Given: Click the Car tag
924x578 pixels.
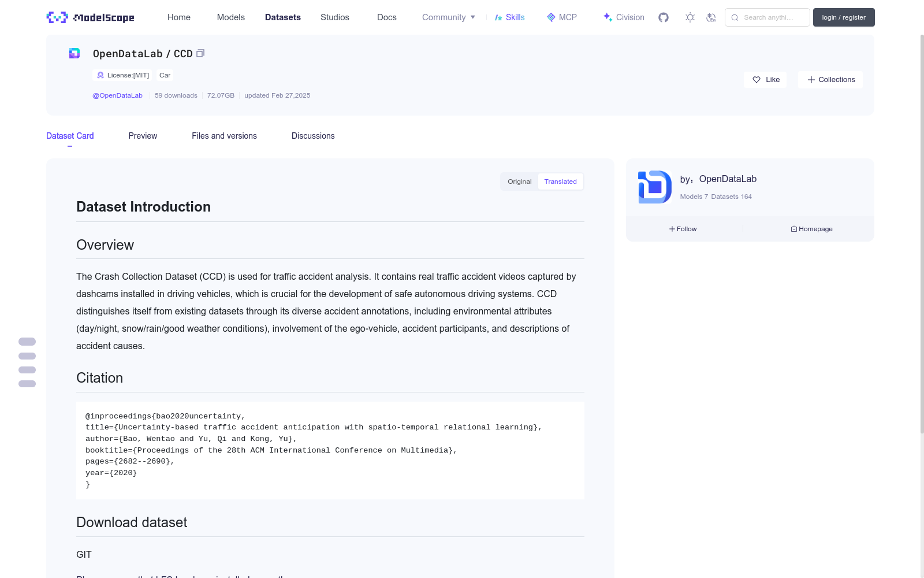Looking at the screenshot, I should [x=165, y=75].
